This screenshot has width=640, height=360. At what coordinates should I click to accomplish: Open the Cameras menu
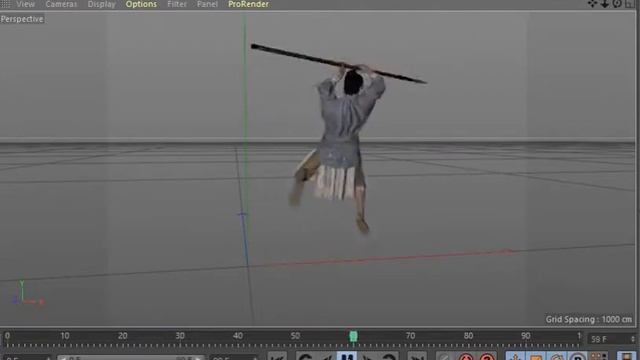61,4
